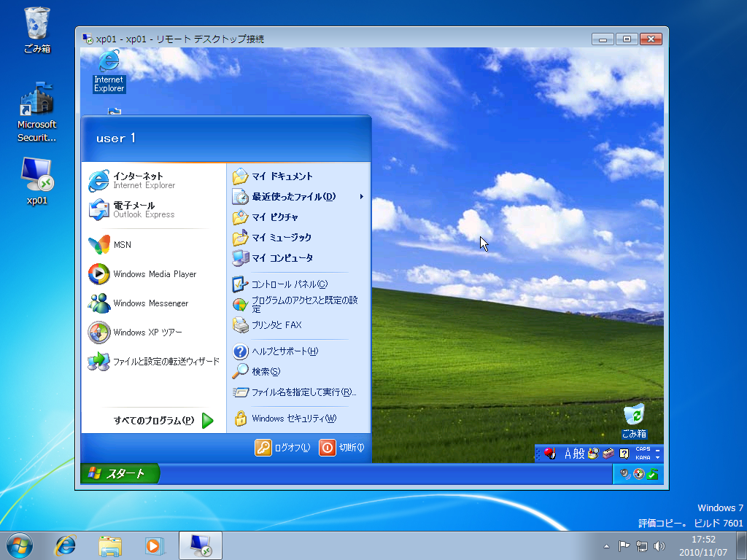Open マイ コンピュータ
The width and height of the screenshot is (747, 560).
point(298,257)
